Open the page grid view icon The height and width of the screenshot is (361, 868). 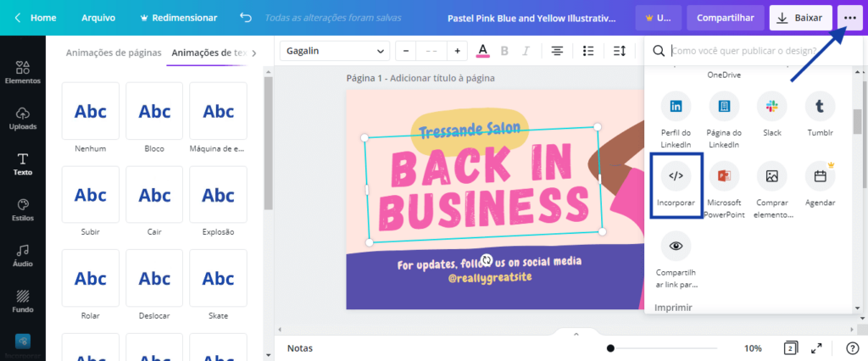pyautogui.click(x=791, y=348)
